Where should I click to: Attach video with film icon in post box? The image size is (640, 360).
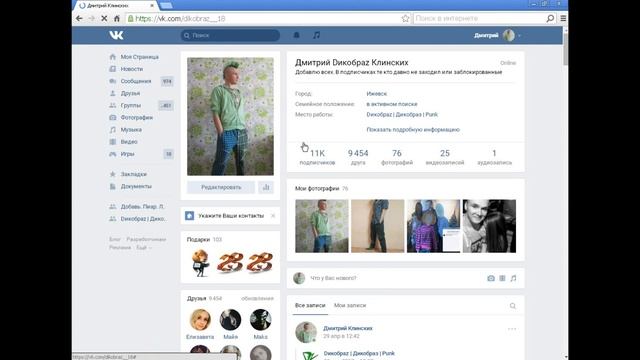[502, 278]
